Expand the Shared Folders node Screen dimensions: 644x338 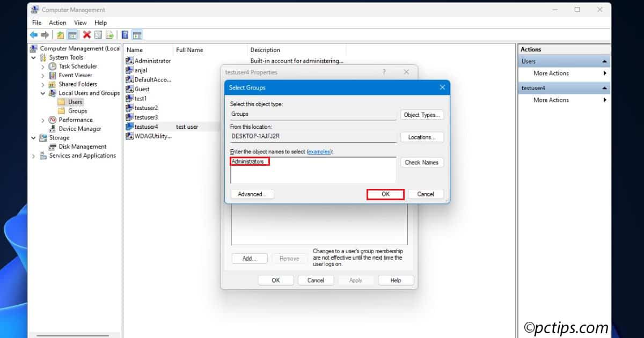click(43, 84)
